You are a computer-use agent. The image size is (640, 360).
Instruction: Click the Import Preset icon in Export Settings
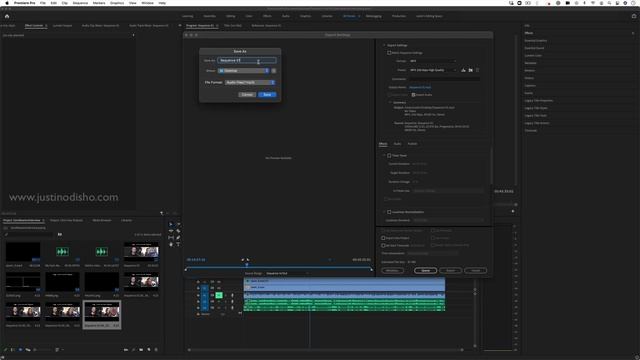[x=471, y=70]
